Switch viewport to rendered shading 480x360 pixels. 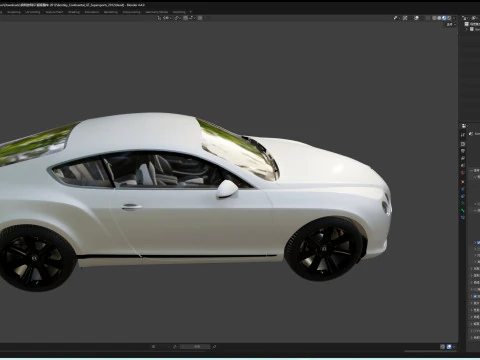[449, 18]
